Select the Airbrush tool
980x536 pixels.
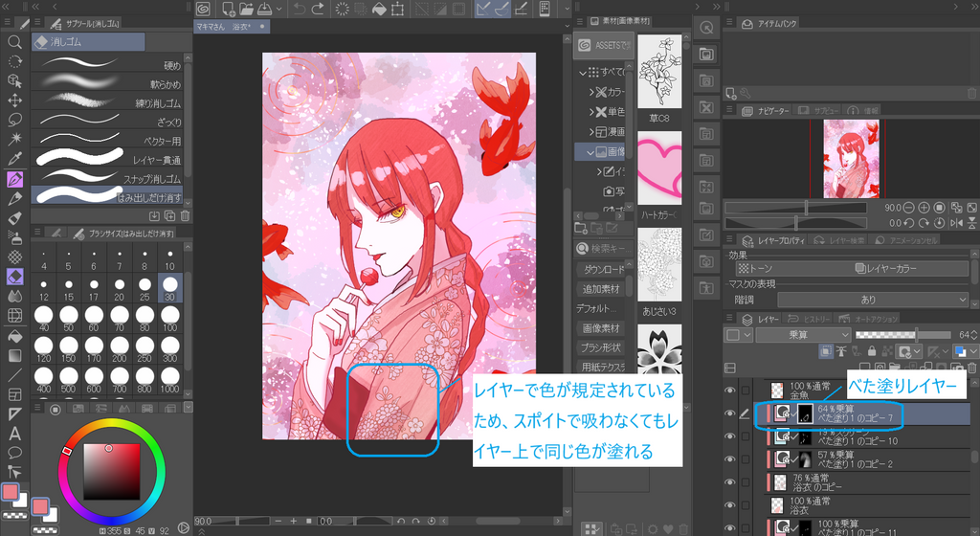(x=15, y=237)
